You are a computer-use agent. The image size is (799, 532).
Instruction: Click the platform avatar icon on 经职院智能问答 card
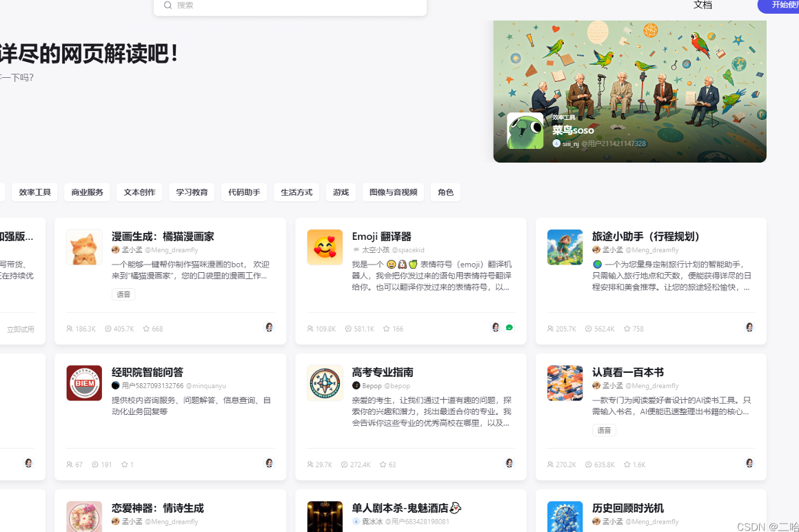[269, 463]
